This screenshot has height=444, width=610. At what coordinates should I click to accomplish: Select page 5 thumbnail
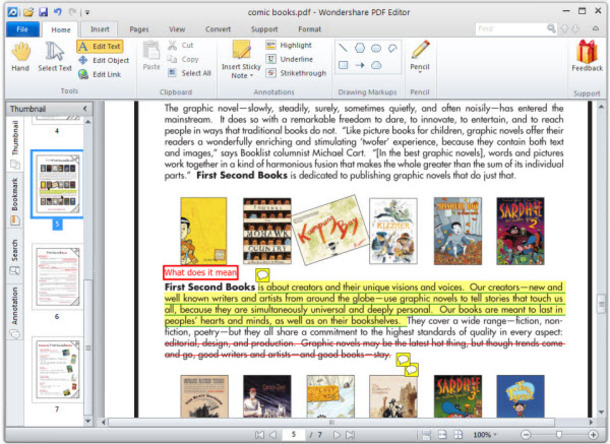[x=57, y=184]
